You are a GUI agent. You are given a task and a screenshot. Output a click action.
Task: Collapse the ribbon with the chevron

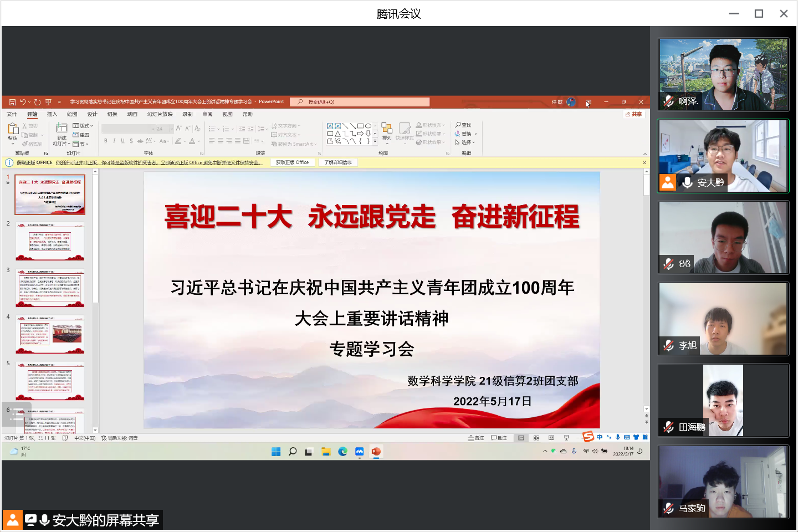(644, 154)
